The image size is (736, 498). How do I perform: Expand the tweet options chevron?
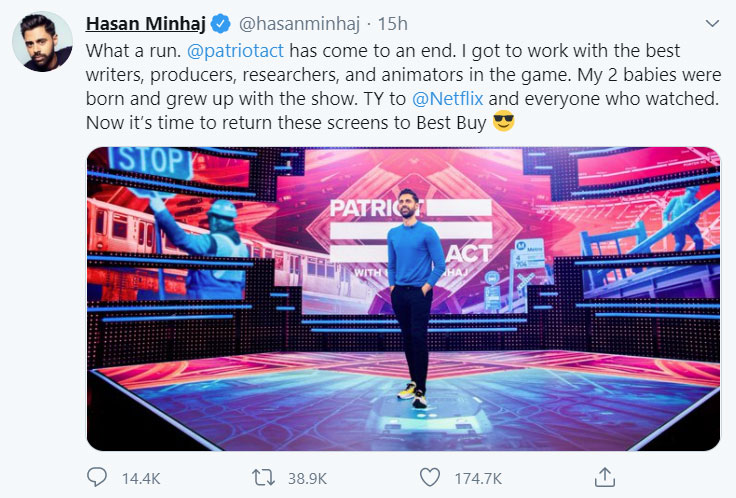pos(711,23)
